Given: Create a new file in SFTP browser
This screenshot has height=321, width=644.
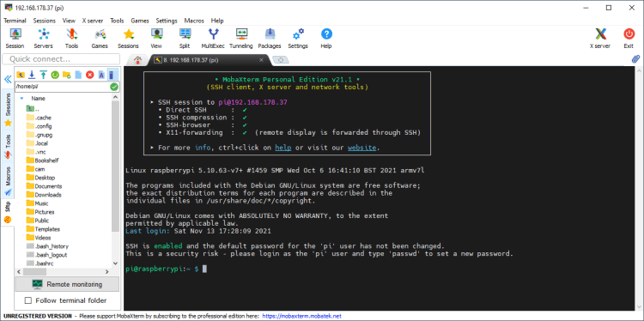Looking at the screenshot, I should point(78,75).
